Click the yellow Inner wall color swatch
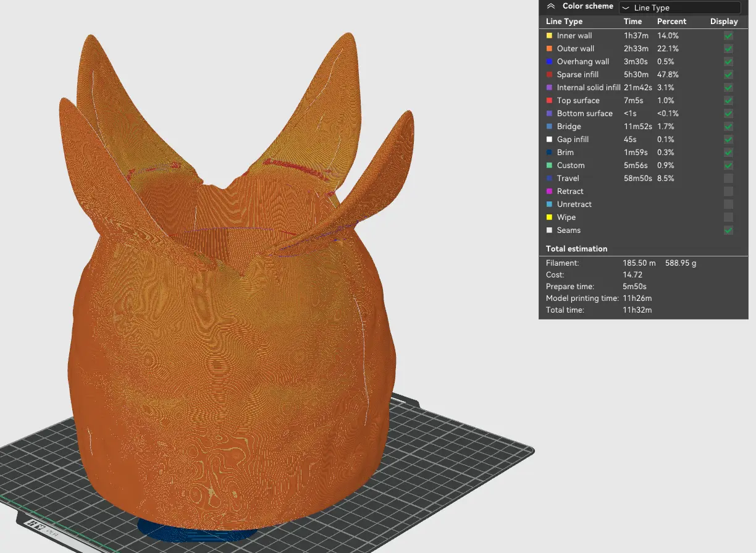 tap(549, 36)
